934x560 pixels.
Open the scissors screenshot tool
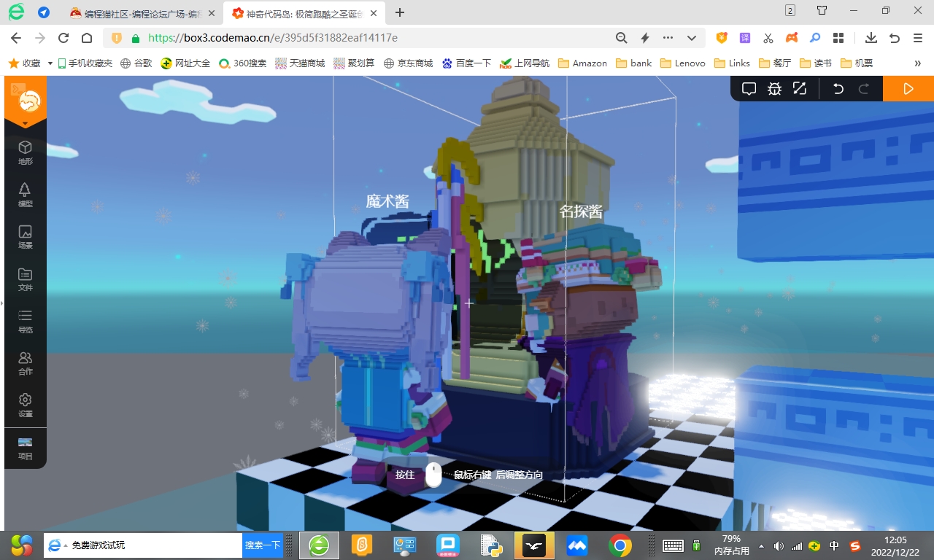click(768, 38)
